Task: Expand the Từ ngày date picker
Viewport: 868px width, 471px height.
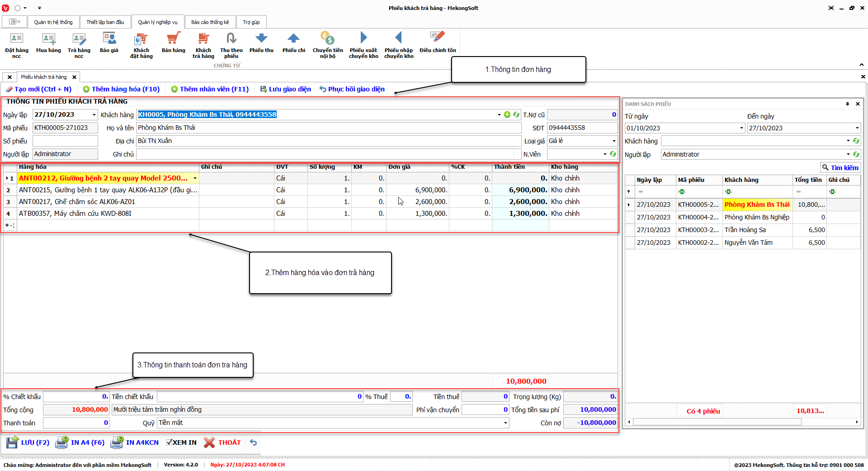Action: [741, 128]
